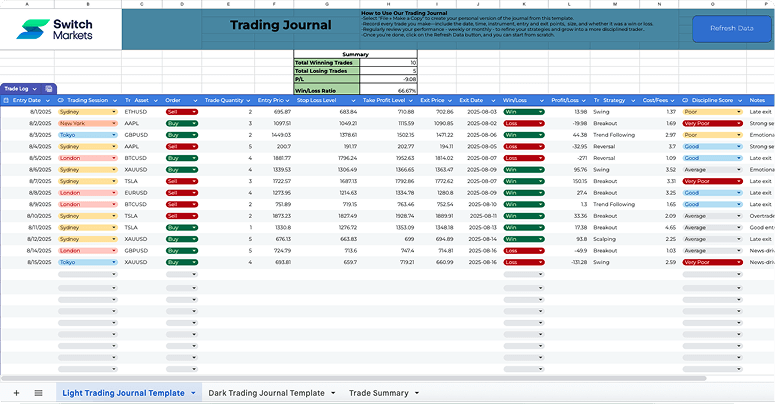Click the table icon beside Trade Log
Viewport: 775px width, 404px height.
pos(50,89)
